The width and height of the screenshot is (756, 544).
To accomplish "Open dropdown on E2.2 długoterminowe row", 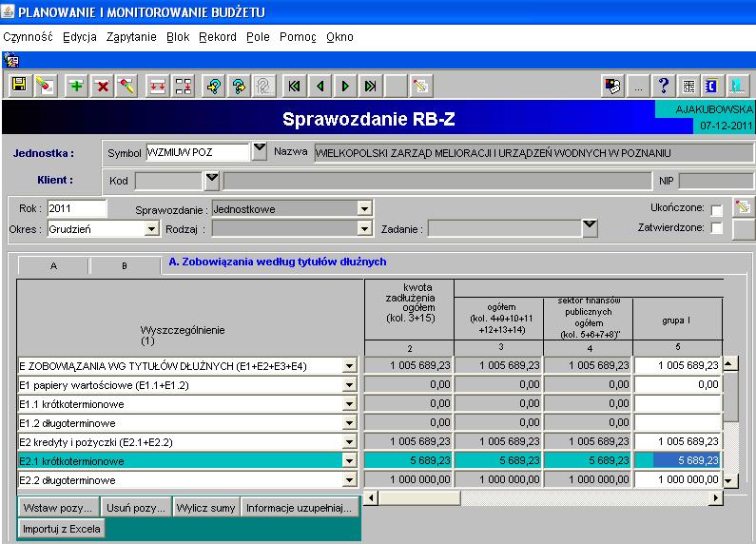I will pos(350,480).
